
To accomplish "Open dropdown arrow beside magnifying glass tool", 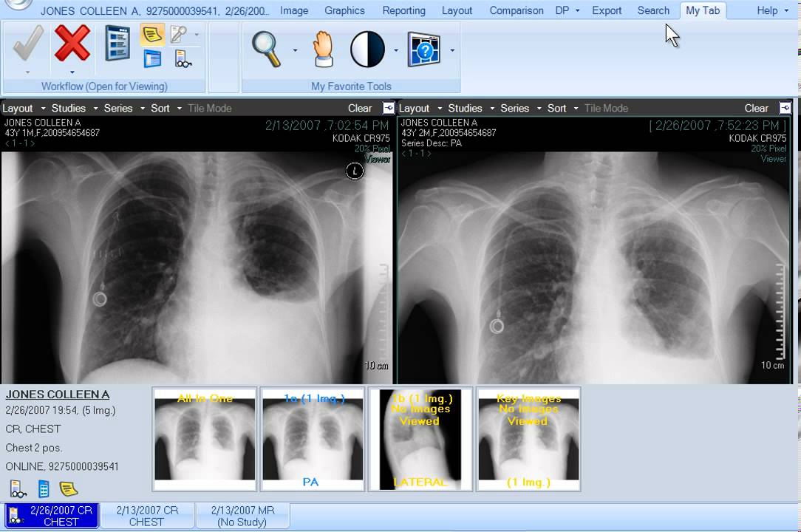I will [x=295, y=50].
